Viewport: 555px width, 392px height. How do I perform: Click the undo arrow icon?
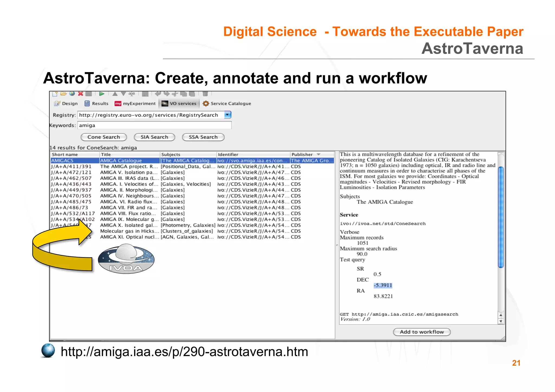pos(158,94)
